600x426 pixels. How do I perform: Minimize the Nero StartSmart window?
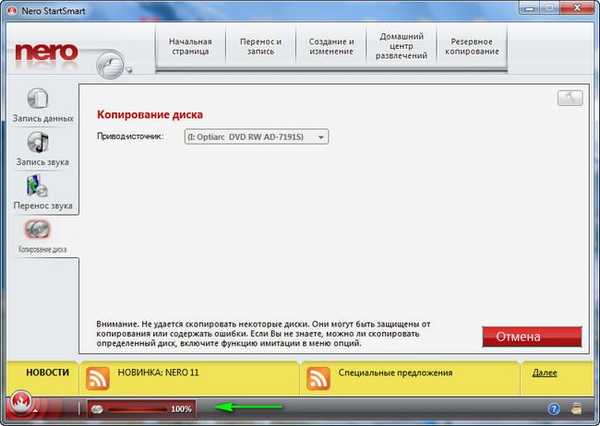coord(529,8)
